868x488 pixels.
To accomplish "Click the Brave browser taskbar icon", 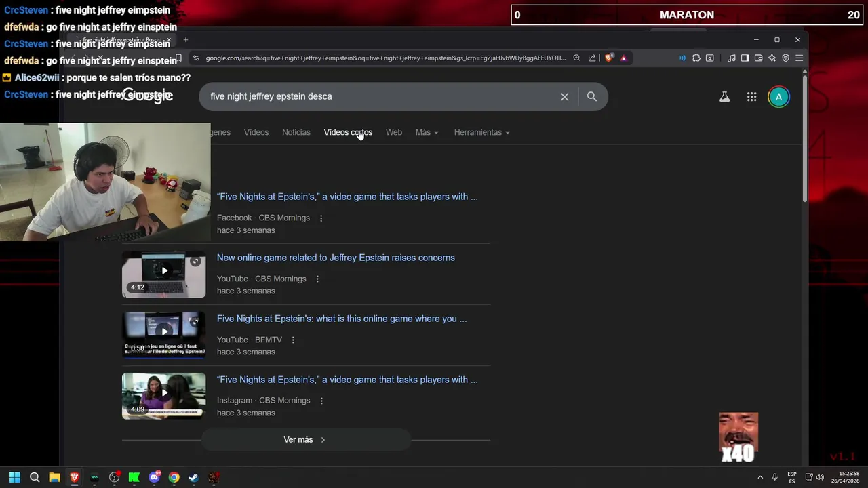I will pyautogui.click(x=75, y=477).
